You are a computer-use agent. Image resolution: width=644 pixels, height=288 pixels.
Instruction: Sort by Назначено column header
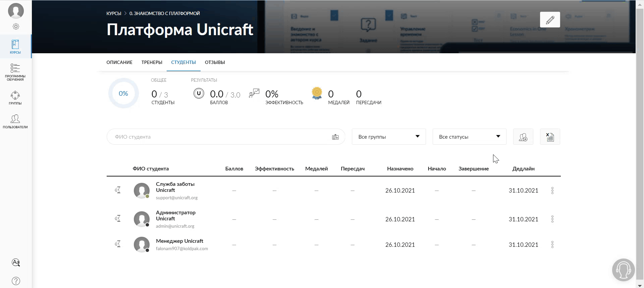click(400, 168)
